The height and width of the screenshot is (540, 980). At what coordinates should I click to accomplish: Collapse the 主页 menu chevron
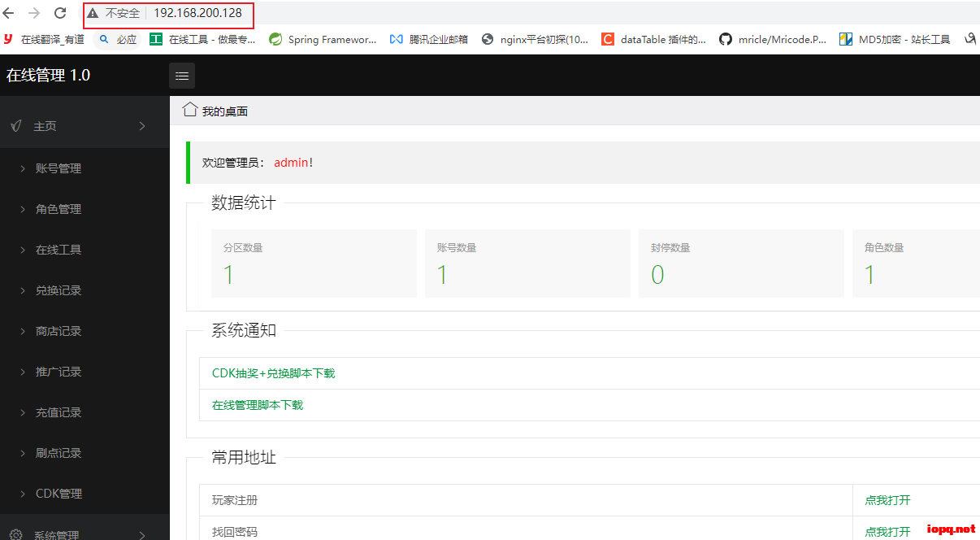(x=142, y=126)
